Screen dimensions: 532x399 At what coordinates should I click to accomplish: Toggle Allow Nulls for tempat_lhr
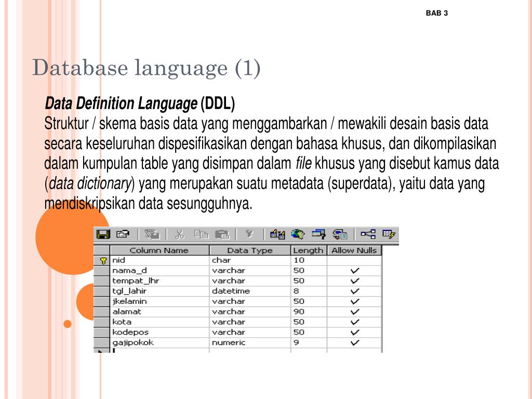(x=354, y=281)
